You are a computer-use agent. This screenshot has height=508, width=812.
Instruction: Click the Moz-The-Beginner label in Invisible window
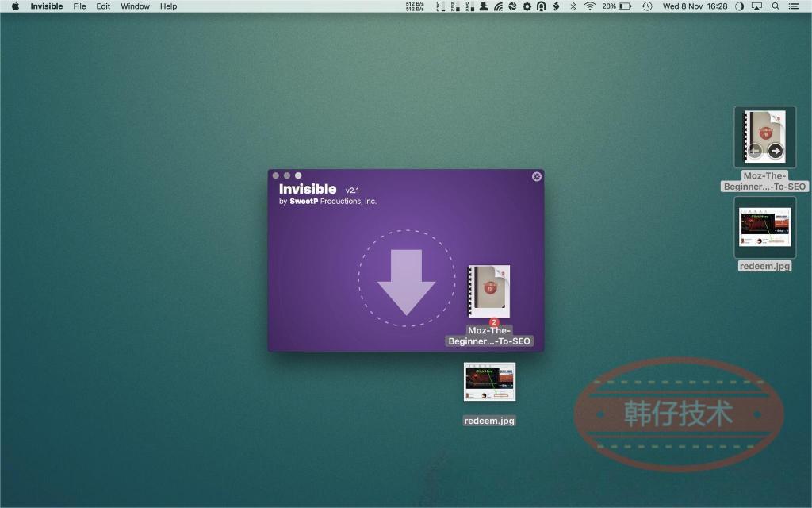tap(489, 336)
